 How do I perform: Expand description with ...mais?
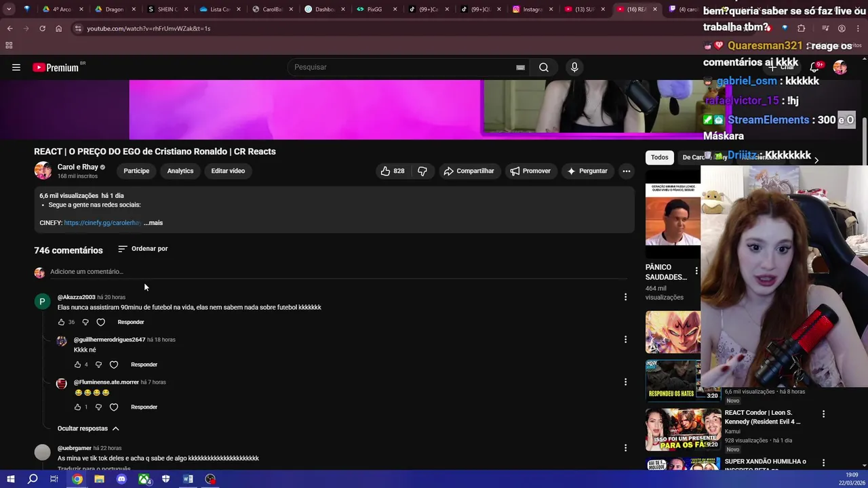[153, 223]
